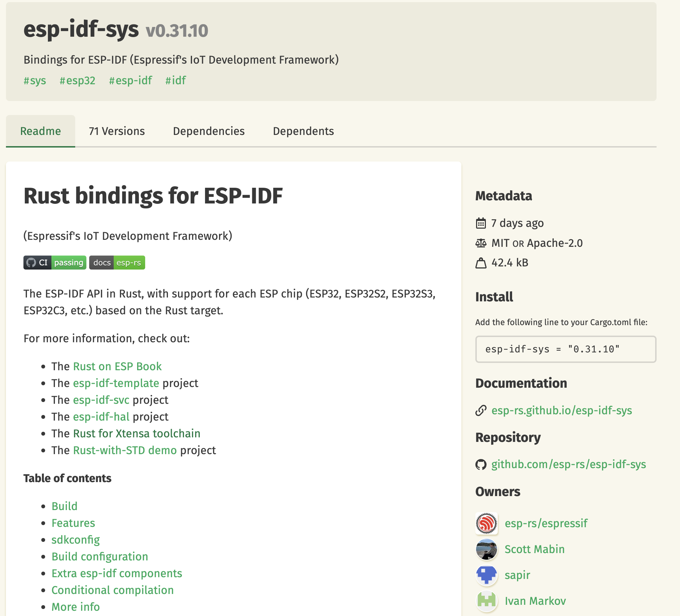Click the GitHub icon next to the repository link
The width and height of the screenshot is (680, 616).
pos(481,464)
